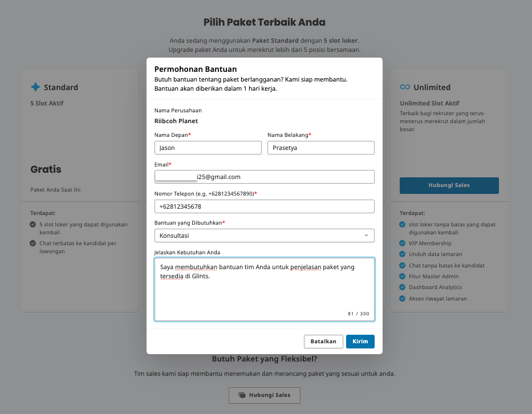Click checkmark beside 5 slot loker feature
This screenshot has width=532, height=414.
click(33, 224)
